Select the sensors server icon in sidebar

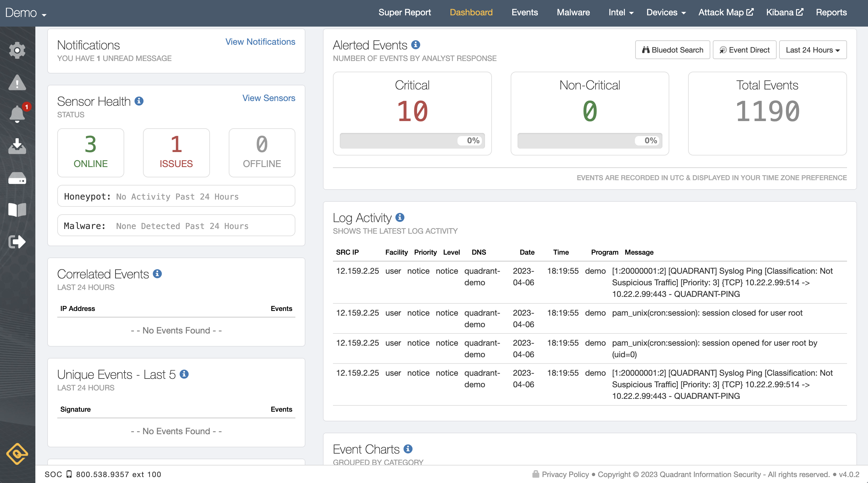[x=17, y=179]
